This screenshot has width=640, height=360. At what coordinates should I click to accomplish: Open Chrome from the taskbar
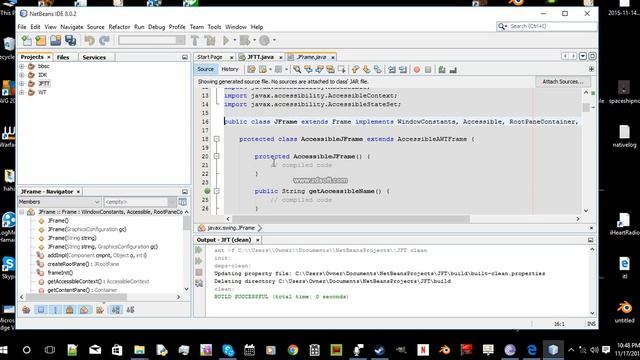coord(293,350)
